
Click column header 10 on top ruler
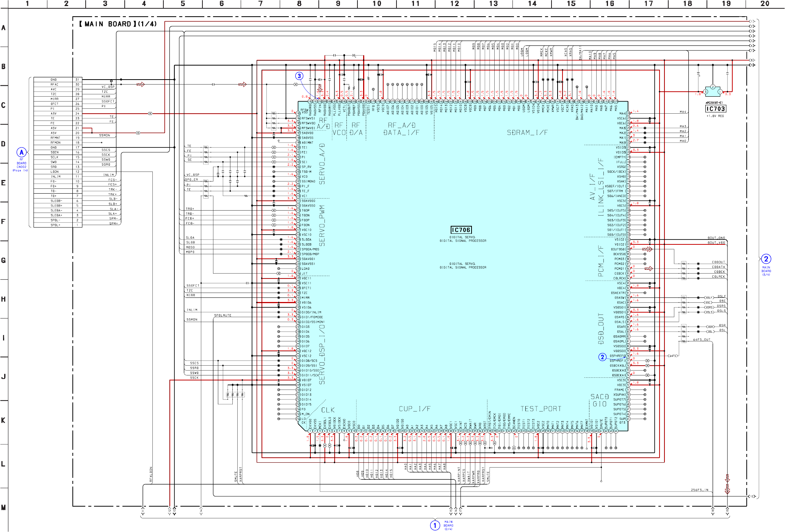coord(376,4)
